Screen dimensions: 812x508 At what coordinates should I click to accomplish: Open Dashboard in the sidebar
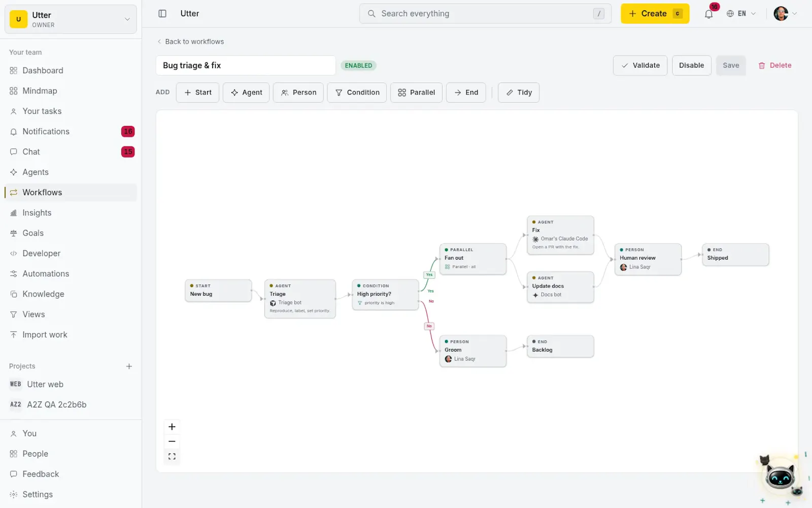tap(71, 71)
